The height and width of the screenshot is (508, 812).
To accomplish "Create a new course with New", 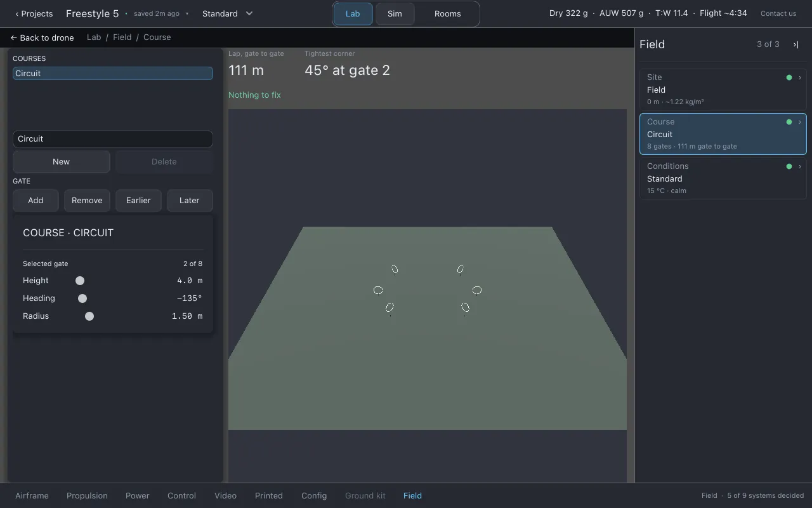I will click(x=61, y=162).
